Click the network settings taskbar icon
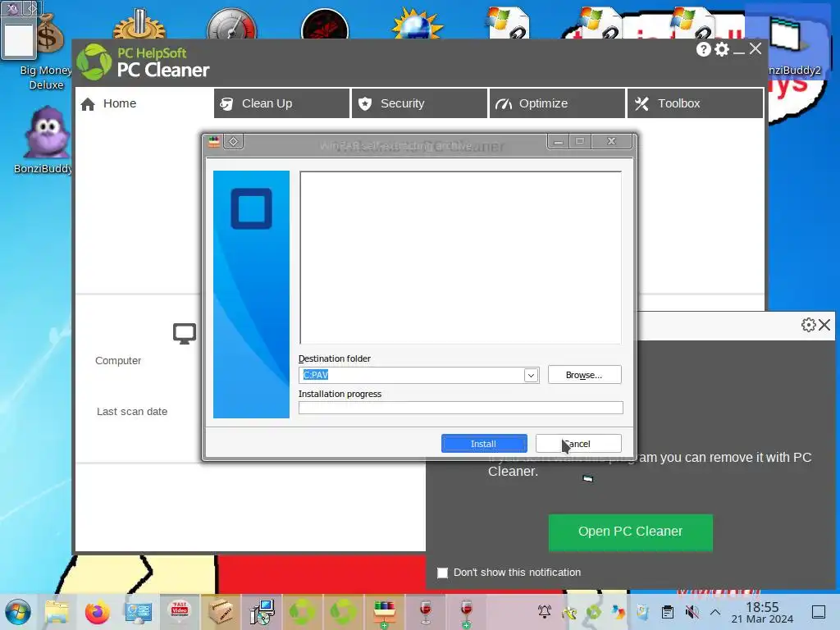Screen dimensions: 840x630 click(x=138, y=612)
